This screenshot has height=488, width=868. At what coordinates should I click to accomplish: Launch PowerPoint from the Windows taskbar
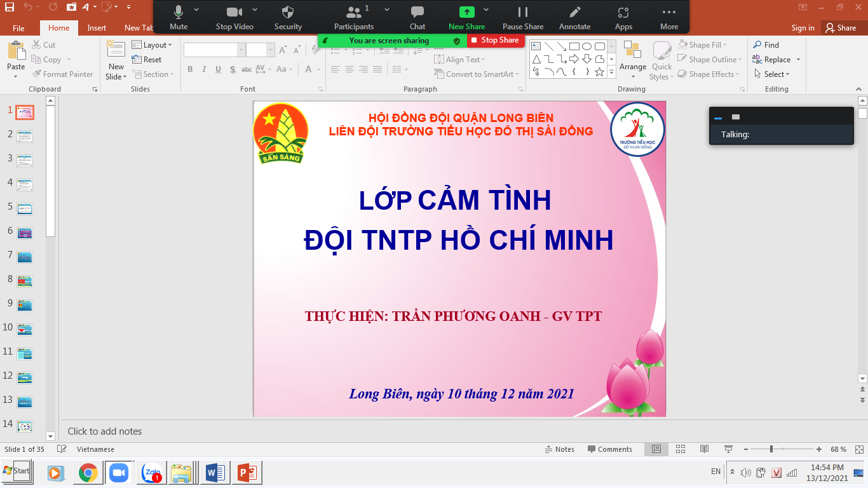pyautogui.click(x=247, y=473)
